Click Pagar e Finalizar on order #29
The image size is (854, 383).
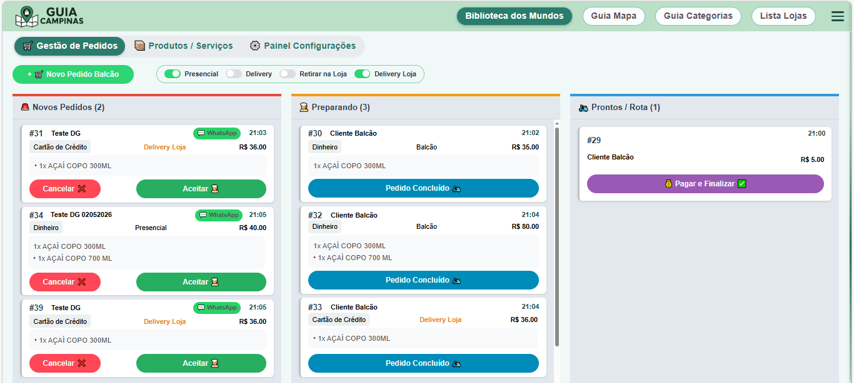pos(705,184)
